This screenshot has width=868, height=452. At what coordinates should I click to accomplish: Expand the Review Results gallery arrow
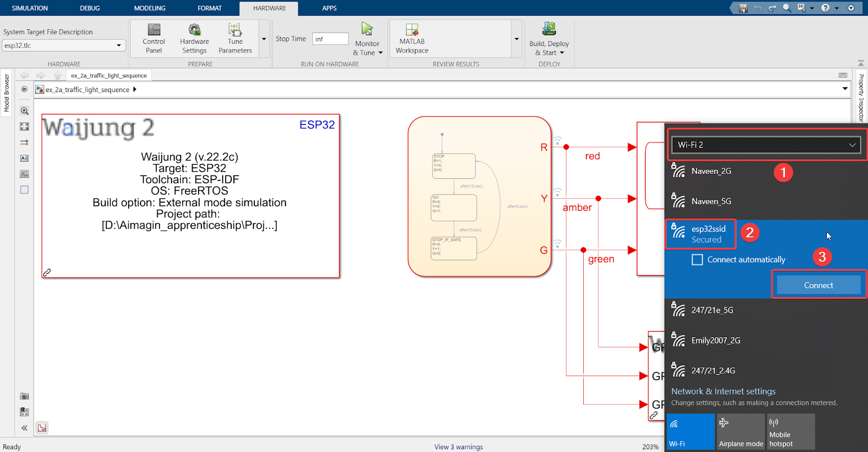click(x=516, y=38)
